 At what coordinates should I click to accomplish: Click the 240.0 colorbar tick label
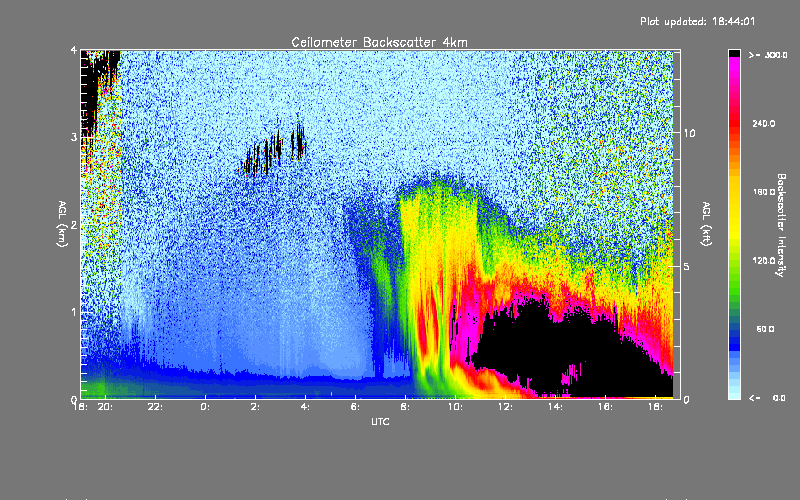coord(764,124)
